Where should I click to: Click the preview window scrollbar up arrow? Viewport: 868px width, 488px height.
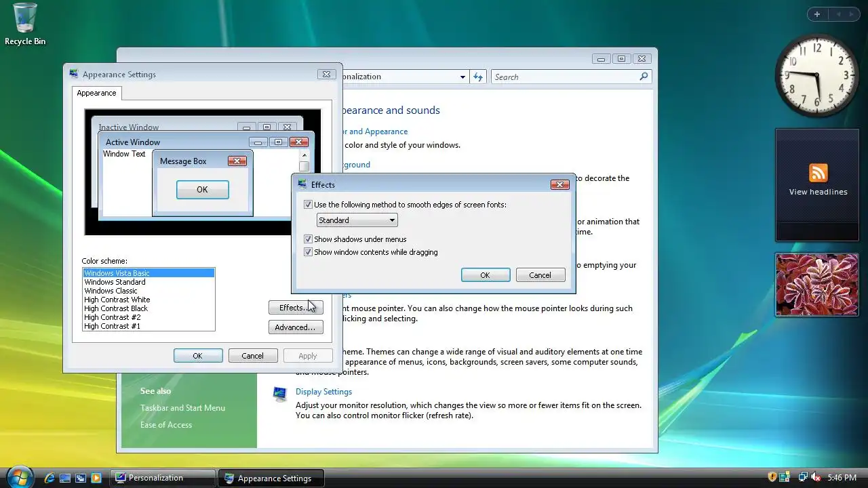304,155
